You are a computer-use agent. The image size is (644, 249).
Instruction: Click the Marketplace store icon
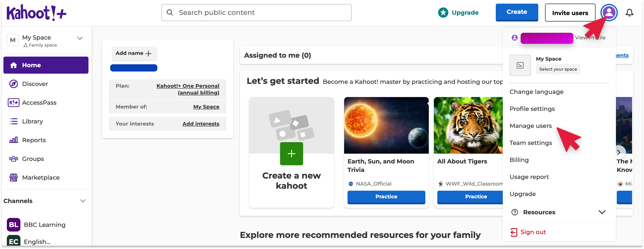tap(13, 178)
